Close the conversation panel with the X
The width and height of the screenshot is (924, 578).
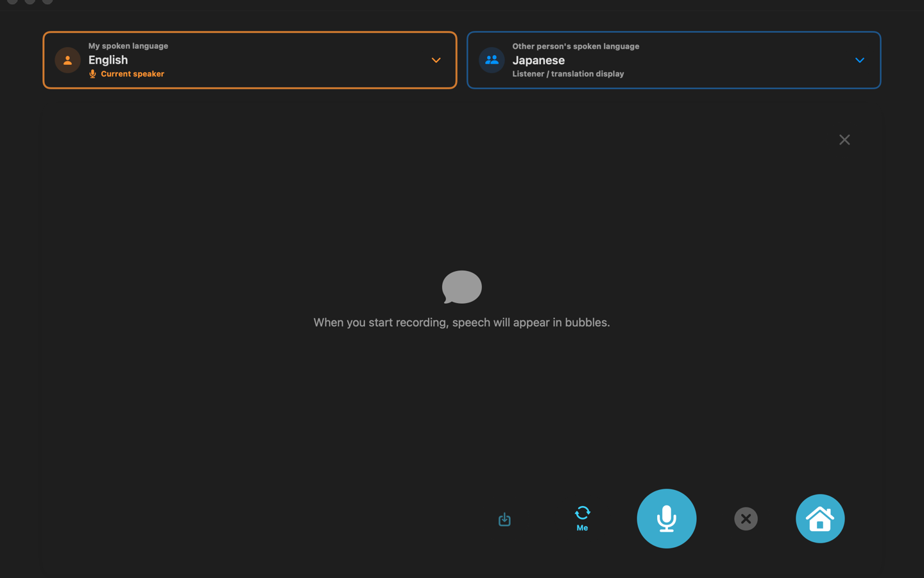pos(844,139)
